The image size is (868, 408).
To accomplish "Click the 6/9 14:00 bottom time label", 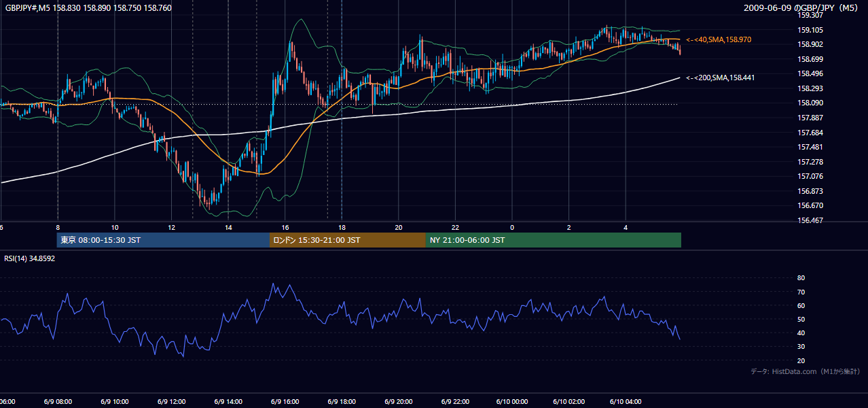I will click(x=227, y=402).
